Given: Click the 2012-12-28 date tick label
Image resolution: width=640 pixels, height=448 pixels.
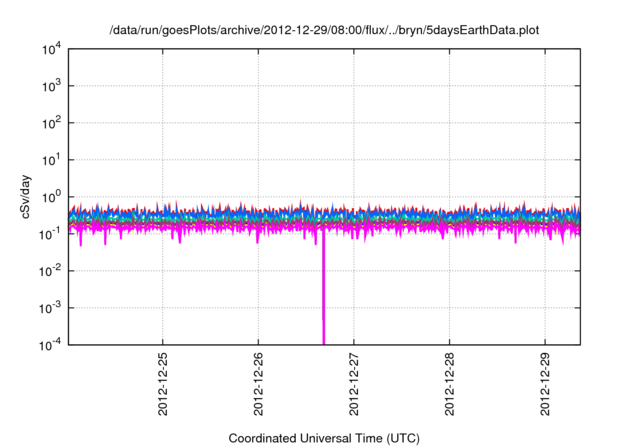Looking at the screenshot, I should pyautogui.click(x=449, y=384).
